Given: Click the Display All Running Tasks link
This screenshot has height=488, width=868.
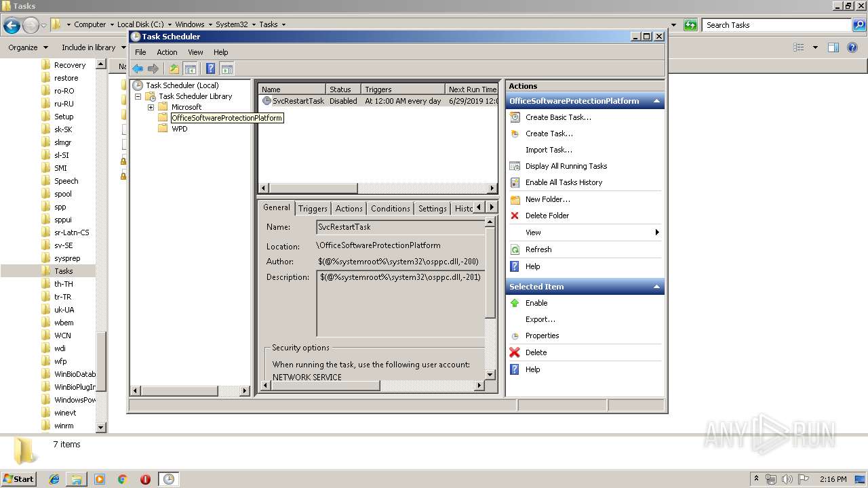Looking at the screenshot, I should tap(566, 166).
